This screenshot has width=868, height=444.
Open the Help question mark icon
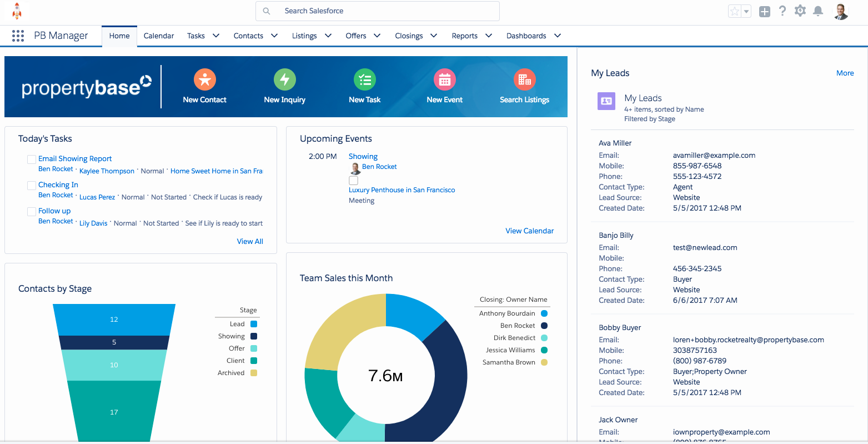tap(782, 11)
